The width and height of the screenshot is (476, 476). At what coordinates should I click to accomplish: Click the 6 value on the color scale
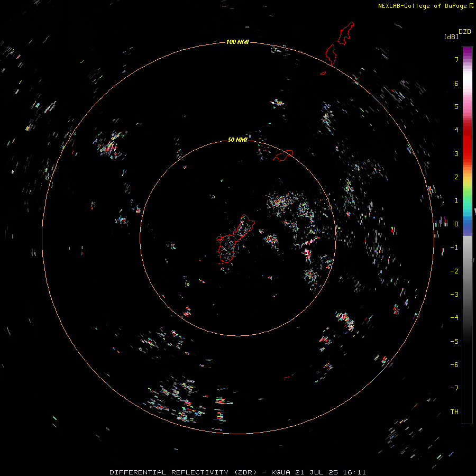pos(456,83)
